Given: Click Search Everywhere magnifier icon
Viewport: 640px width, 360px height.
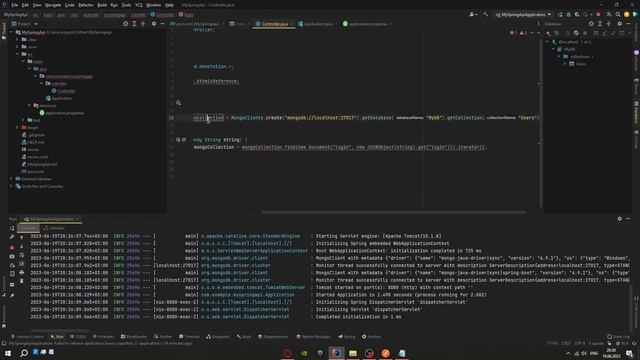Looking at the screenshot, I should tap(618, 15).
